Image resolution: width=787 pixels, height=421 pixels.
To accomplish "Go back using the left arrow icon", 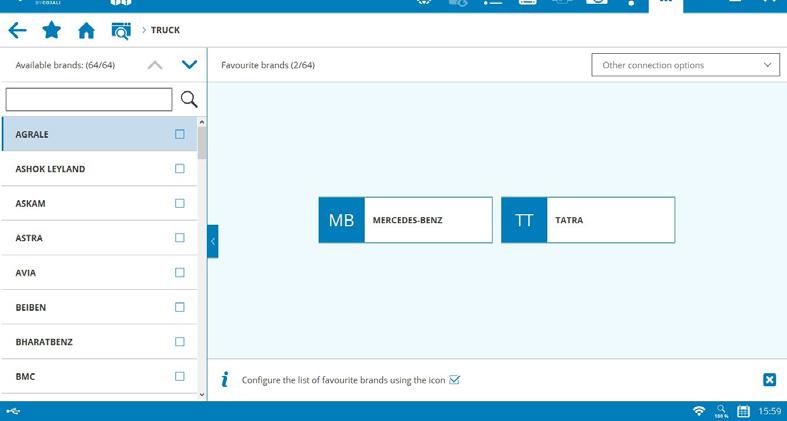I will (x=18, y=31).
